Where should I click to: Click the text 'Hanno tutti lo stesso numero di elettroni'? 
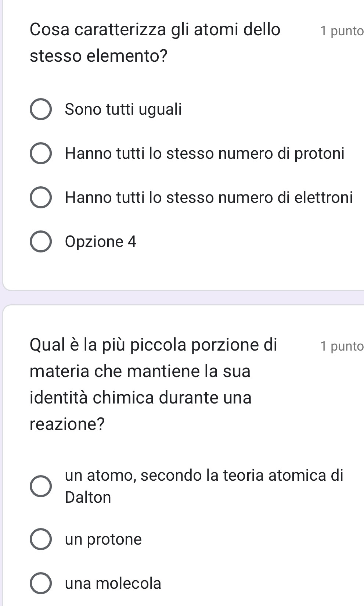209,198
